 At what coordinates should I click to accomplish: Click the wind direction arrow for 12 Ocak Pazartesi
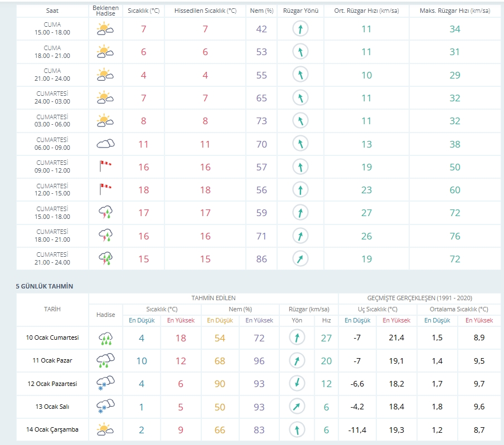(297, 383)
